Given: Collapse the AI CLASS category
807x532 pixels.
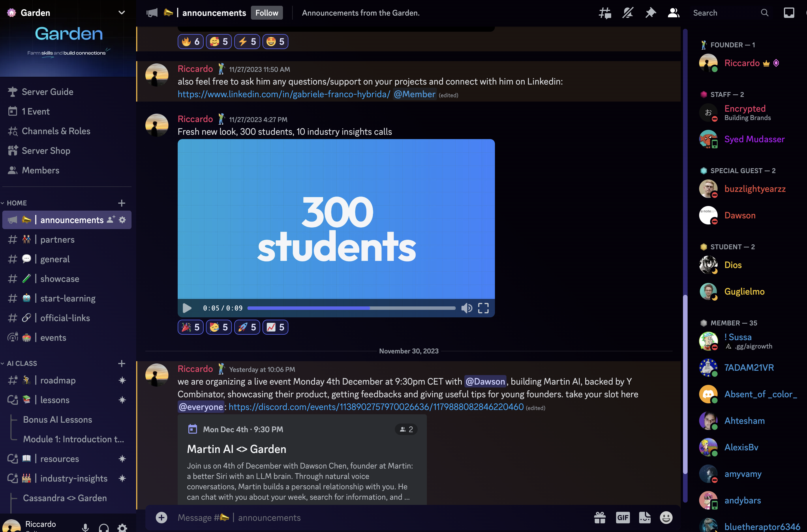Looking at the screenshot, I should (21, 364).
